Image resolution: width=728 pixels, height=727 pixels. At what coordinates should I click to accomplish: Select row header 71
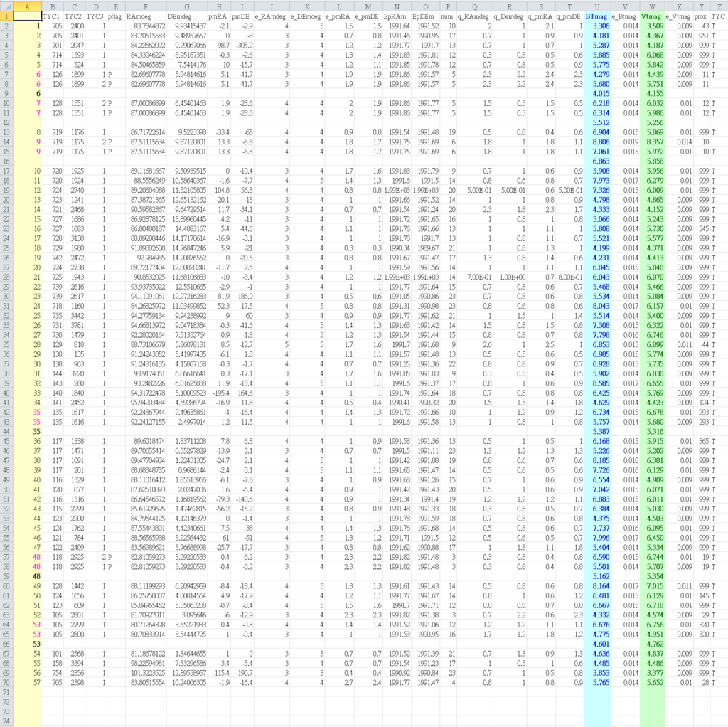(6, 692)
